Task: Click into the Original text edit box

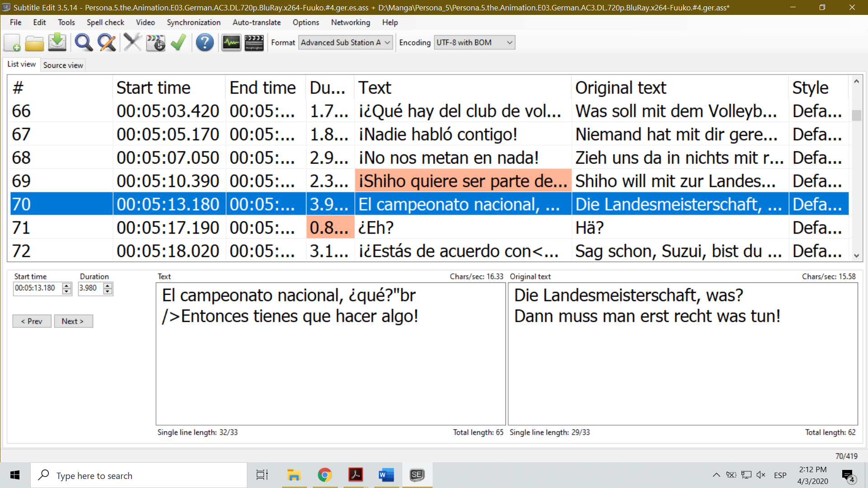Action: tap(683, 354)
